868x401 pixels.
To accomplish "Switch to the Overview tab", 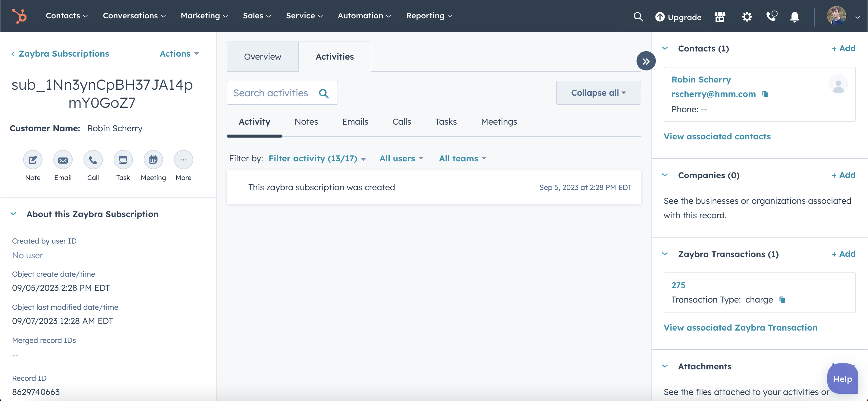I will coord(263,56).
